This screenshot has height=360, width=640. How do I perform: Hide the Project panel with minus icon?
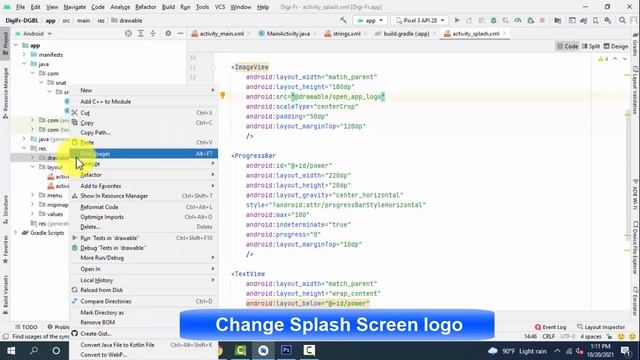[x=180, y=33]
